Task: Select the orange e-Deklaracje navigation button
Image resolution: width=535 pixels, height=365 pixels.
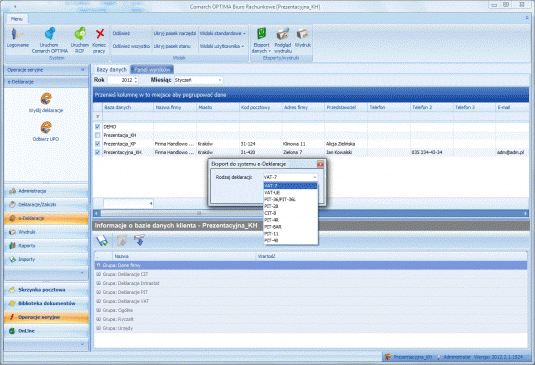Action: pyautogui.click(x=46, y=218)
